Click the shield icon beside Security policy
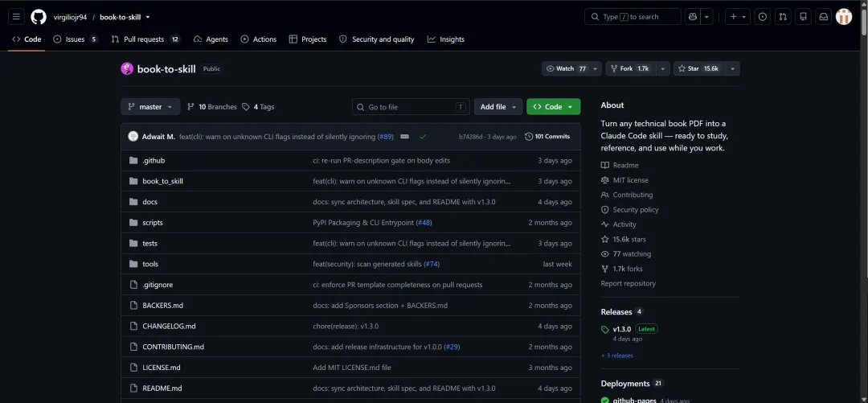 point(605,209)
